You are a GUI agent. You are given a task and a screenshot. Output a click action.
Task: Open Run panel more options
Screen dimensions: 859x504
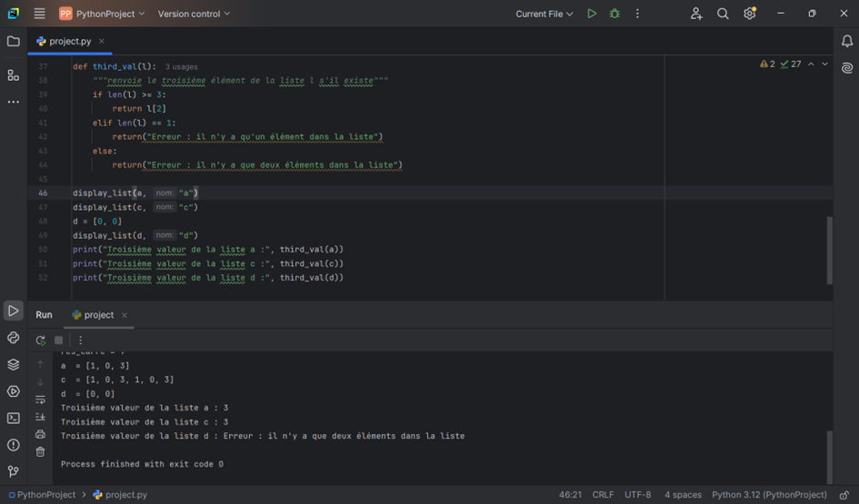(81, 340)
